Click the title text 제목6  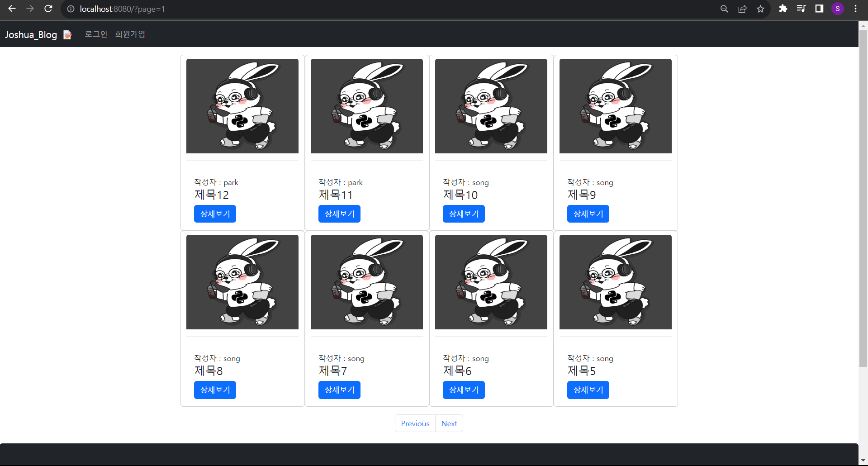pos(457,371)
